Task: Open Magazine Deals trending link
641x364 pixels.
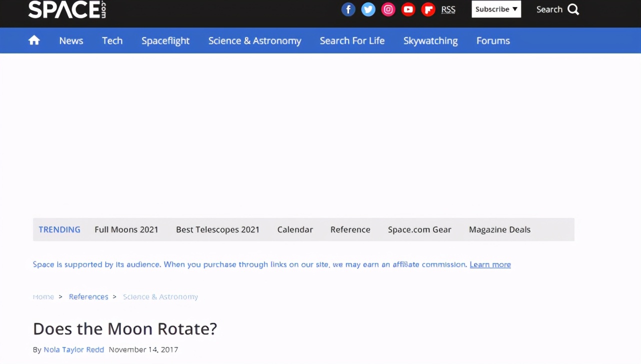Action: click(499, 229)
